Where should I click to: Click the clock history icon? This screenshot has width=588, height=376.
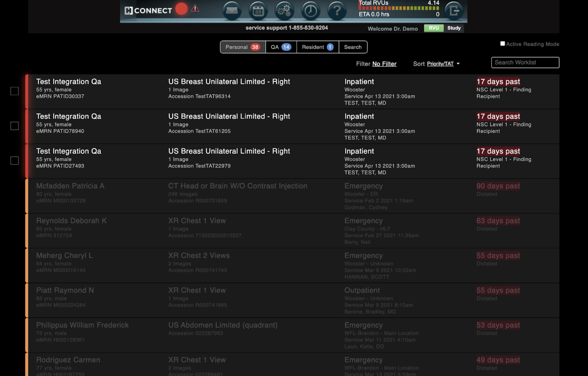(311, 11)
